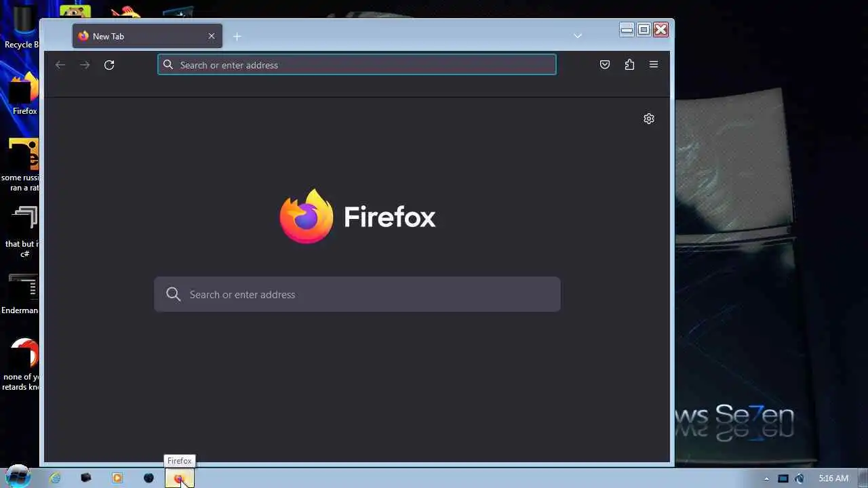The image size is (868, 488).
Task: Select the 'that but i c#' desktop icon
Action: click(24, 232)
